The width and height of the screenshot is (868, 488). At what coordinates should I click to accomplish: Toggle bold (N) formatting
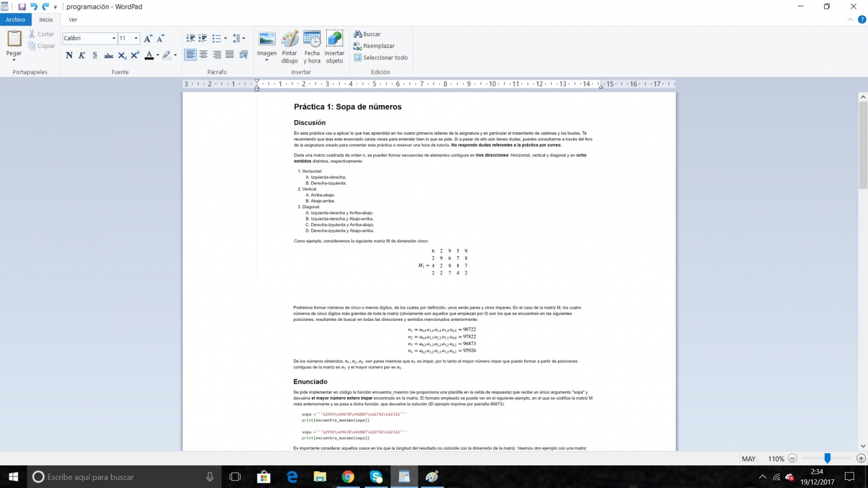tap(69, 55)
